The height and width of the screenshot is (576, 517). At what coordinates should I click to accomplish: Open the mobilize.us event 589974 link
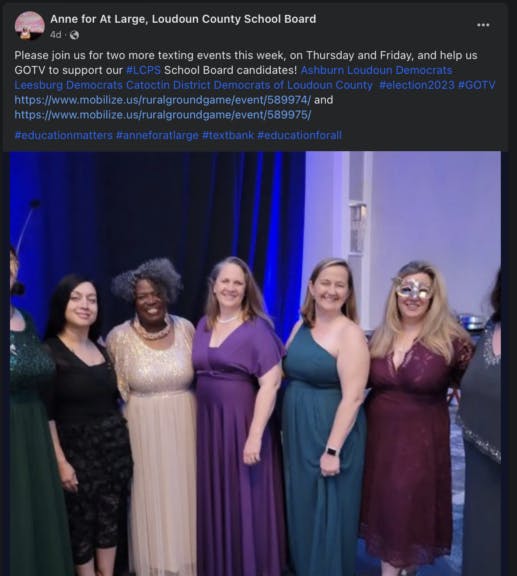coord(162,100)
